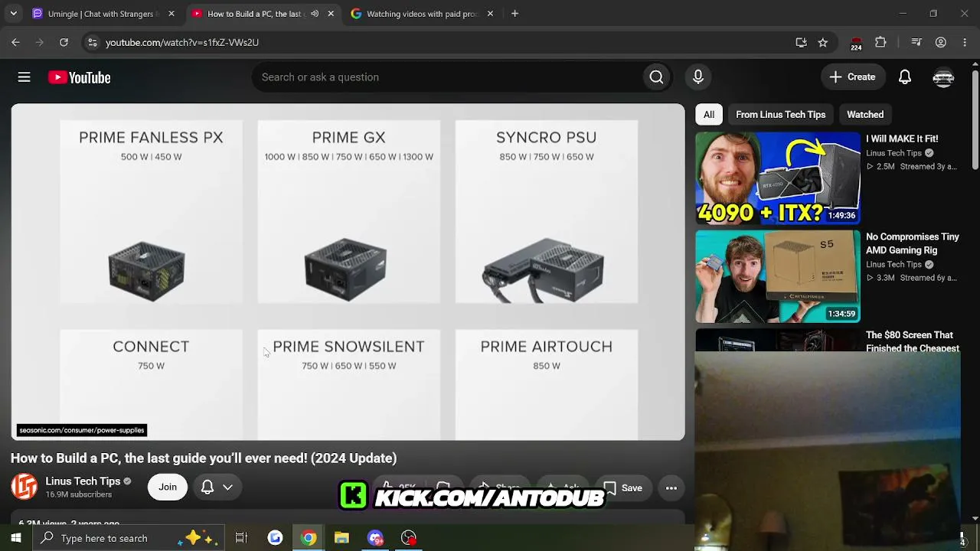The height and width of the screenshot is (551, 980).
Task: Open the extension showing 224 badge
Action: tap(856, 43)
